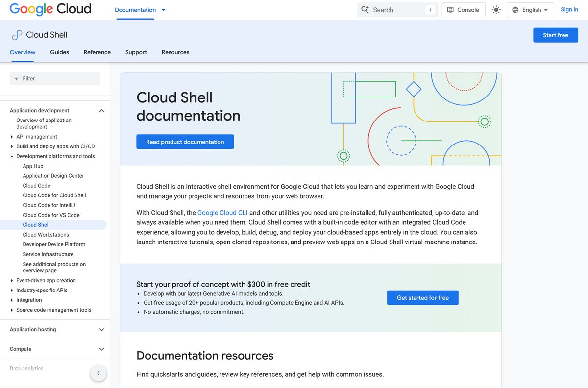
Task: Expand Event-driven app creation
Action: [x=12, y=281]
